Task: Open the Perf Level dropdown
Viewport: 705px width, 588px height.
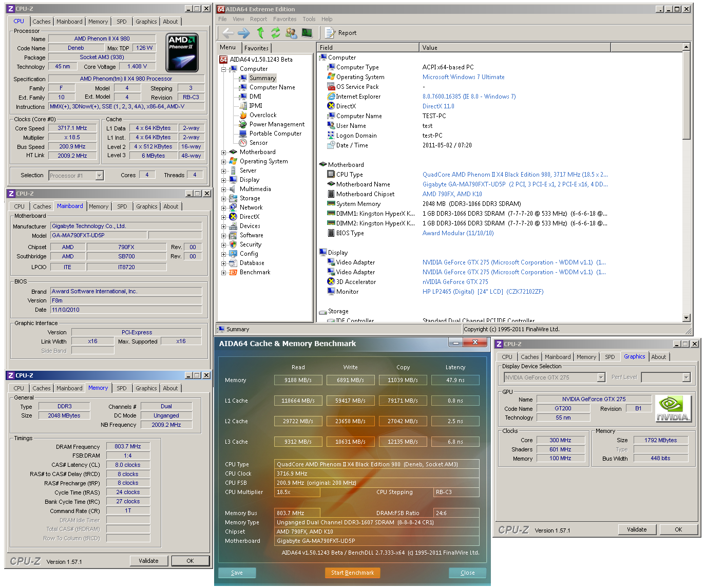Action: tap(687, 377)
